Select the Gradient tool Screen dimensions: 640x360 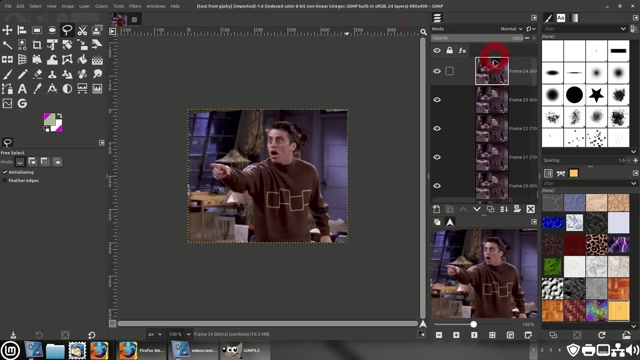coord(97,60)
